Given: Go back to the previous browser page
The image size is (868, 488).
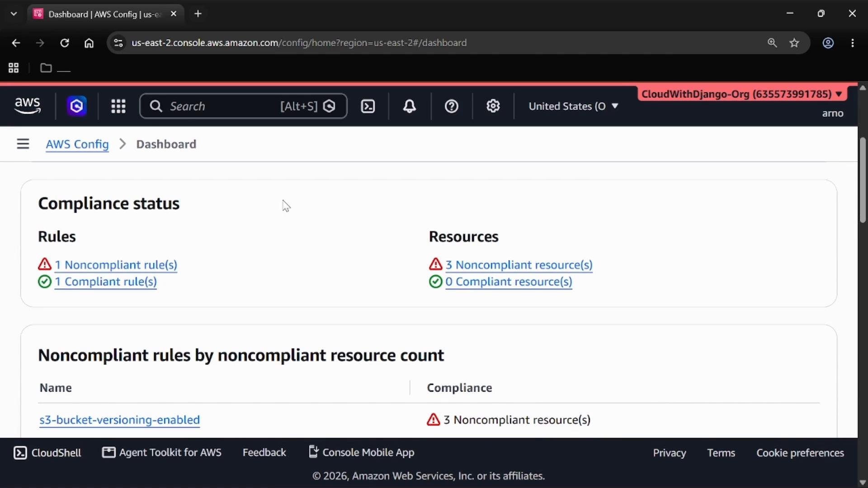Looking at the screenshot, I should (16, 43).
